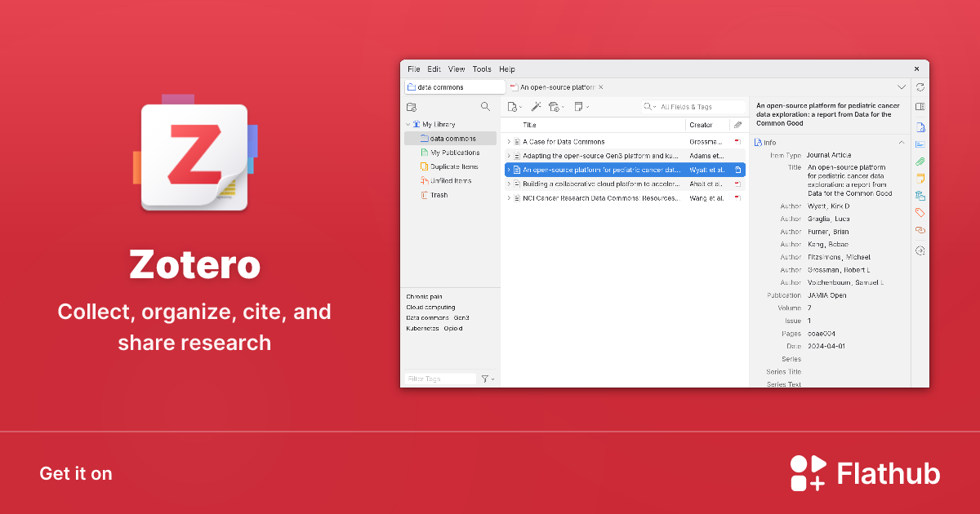Image resolution: width=980 pixels, height=514 pixels.
Task: Toggle the Gen3 tag filter
Action: click(461, 317)
